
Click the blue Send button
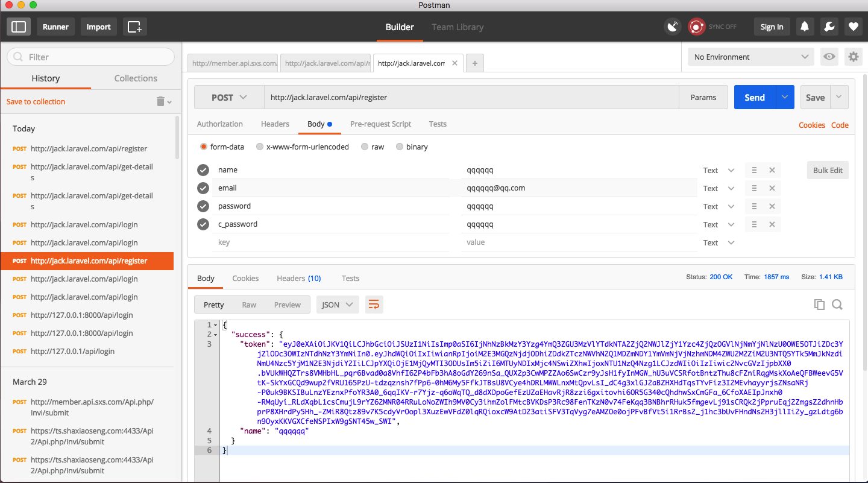pos(755,97)
